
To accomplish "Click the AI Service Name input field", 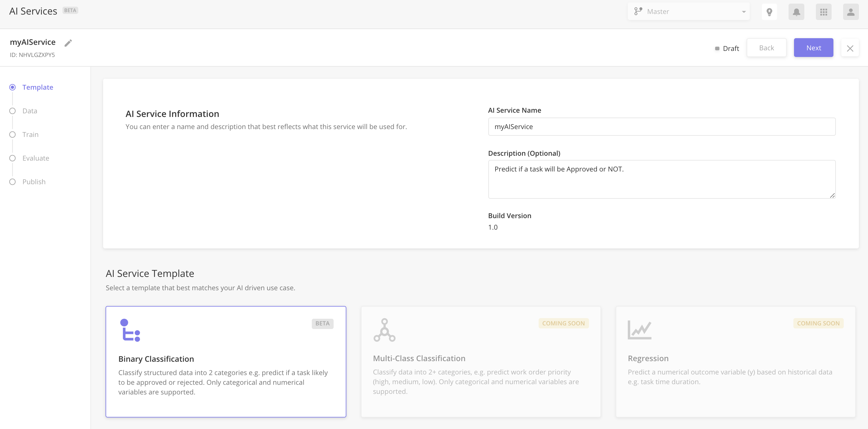I will [661, 126].
